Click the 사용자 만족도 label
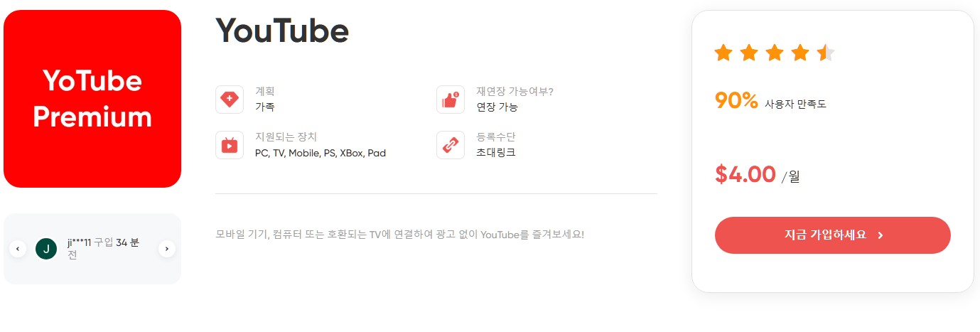Screen dimensions: 980x332 pos(795,105)
